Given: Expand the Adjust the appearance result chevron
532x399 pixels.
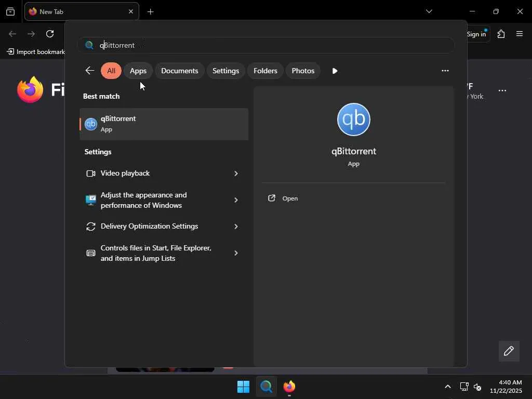Looking at the screenshot, I should tap(236, 200).
